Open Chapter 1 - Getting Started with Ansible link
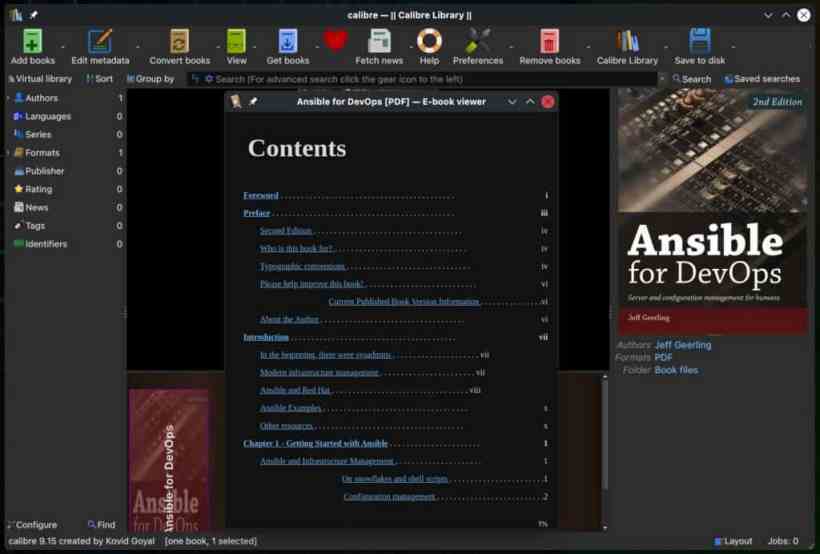 [315, 444]
